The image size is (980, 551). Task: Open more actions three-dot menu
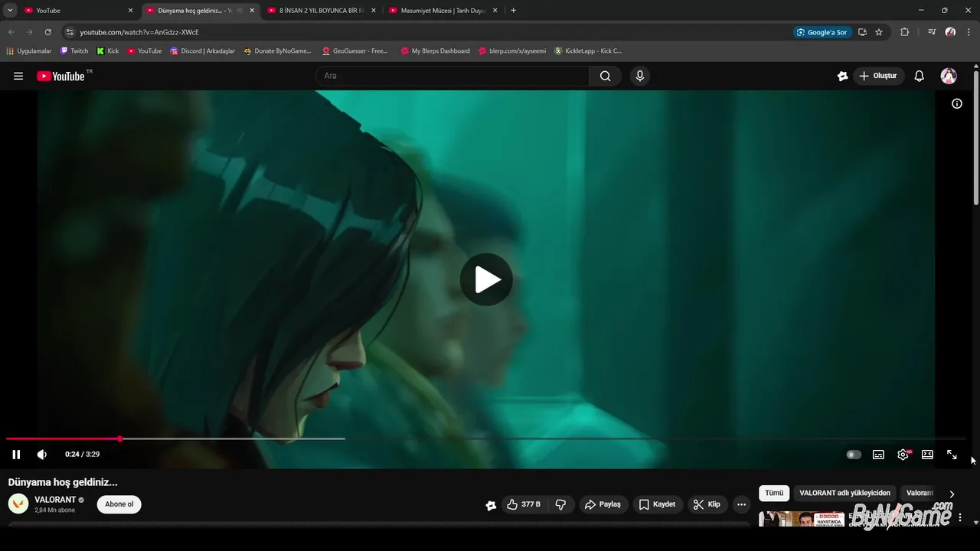point(741,504)
